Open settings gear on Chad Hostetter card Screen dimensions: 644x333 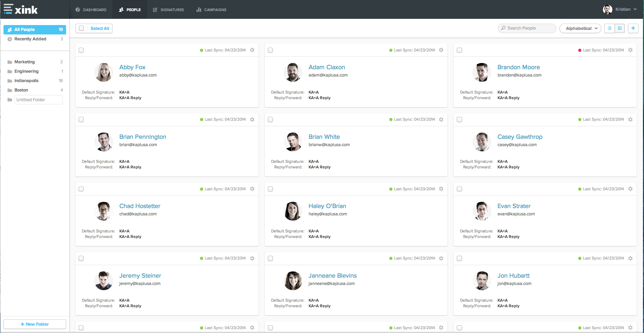tap(252, 189)
